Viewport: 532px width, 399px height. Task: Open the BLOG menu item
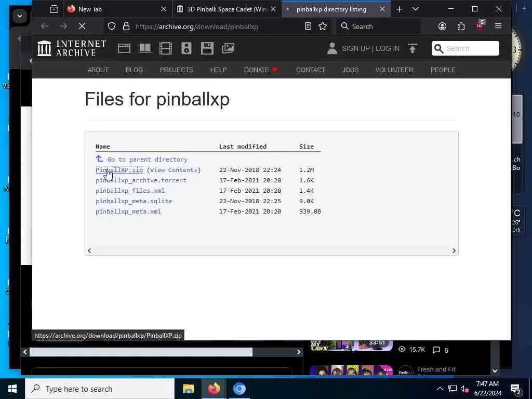click(134, 70)
